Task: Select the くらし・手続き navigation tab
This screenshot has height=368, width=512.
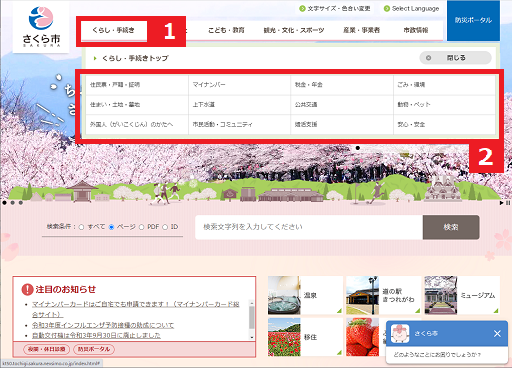Action: (x=113, y=30)
